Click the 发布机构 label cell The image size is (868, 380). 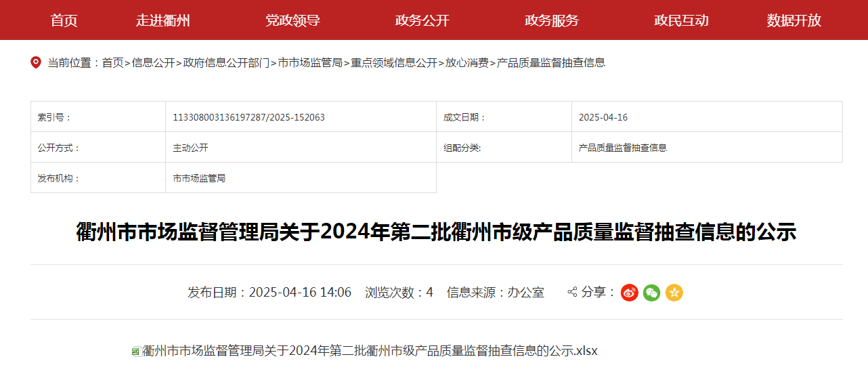coord(98,177)
